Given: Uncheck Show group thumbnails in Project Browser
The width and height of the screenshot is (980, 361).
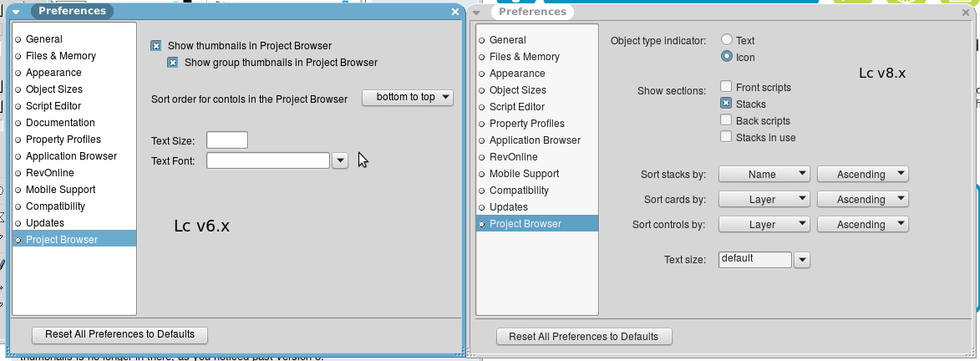Looking at the screenshot, I should [173, 63].
